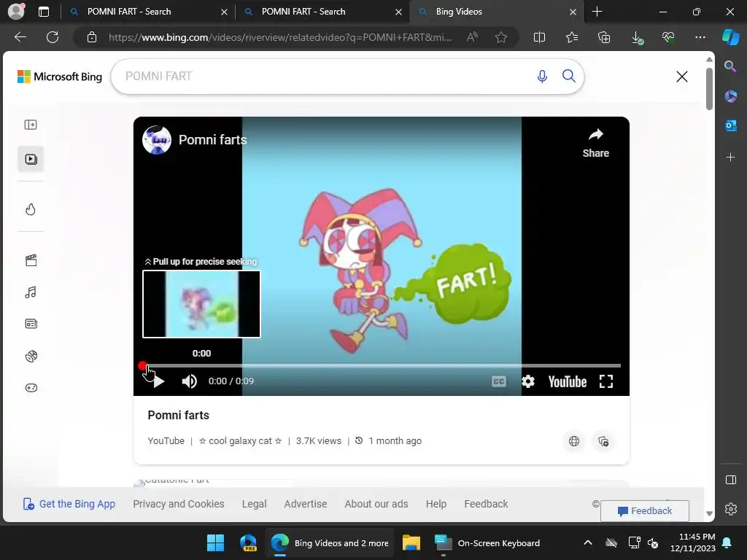747x560 pixels.
Task: Search by voice microphone icon
Action: [x=542, y=76]
